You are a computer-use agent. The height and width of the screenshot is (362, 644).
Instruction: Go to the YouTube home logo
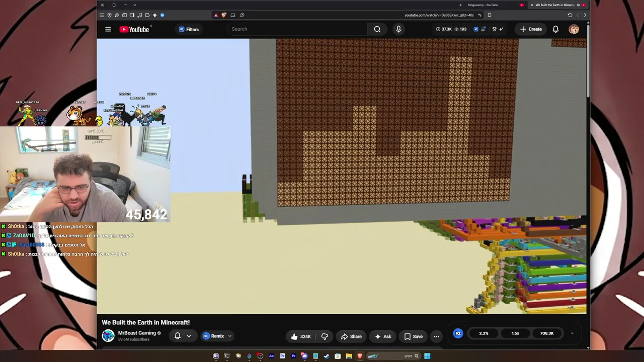(x=134, y=29)
